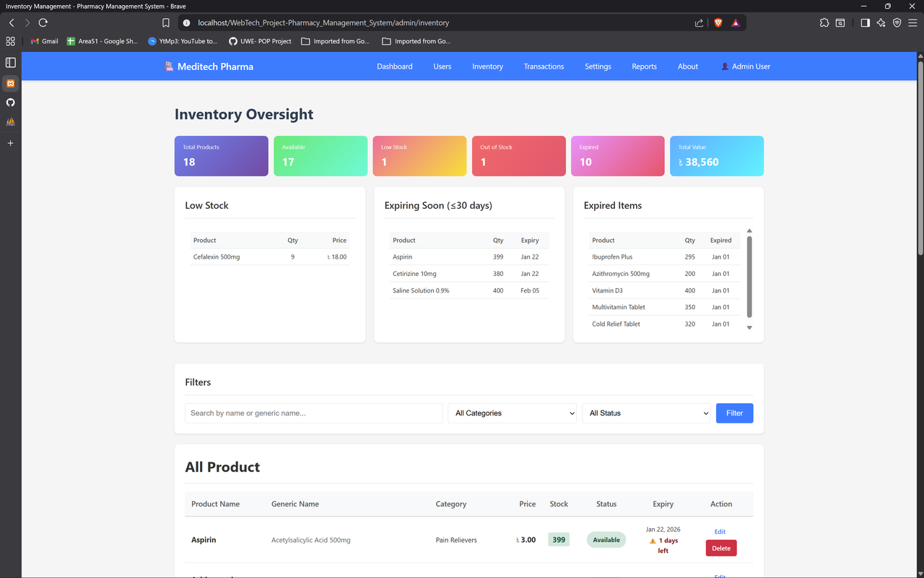Click the browser forward arrow

pyautogui.click(x=27, y=23)
